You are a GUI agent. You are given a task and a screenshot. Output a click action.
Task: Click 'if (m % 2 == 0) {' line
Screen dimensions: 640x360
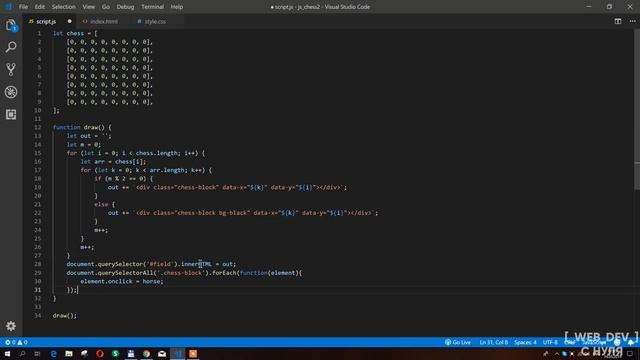(x=124, y=179)
